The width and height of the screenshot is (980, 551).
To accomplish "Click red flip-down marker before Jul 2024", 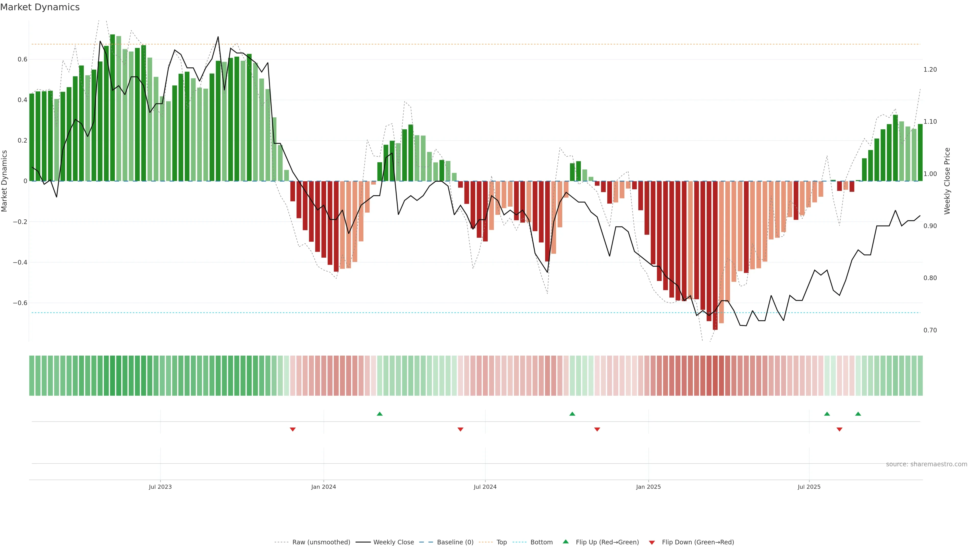I will [460, 429].
